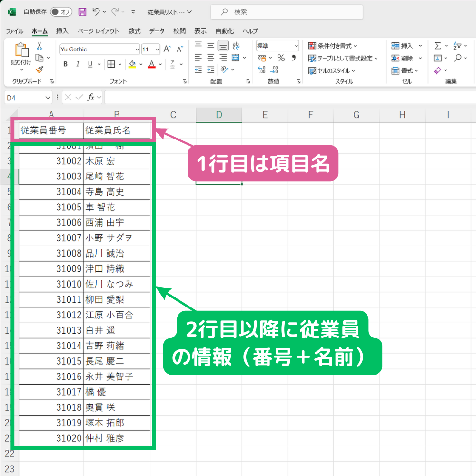Open テーブルとして書式設定 menu

(343, 58)
